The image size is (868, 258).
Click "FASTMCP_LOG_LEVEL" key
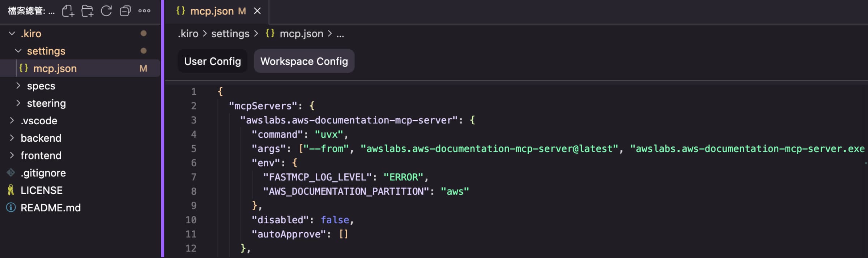(x=318, y=177)
